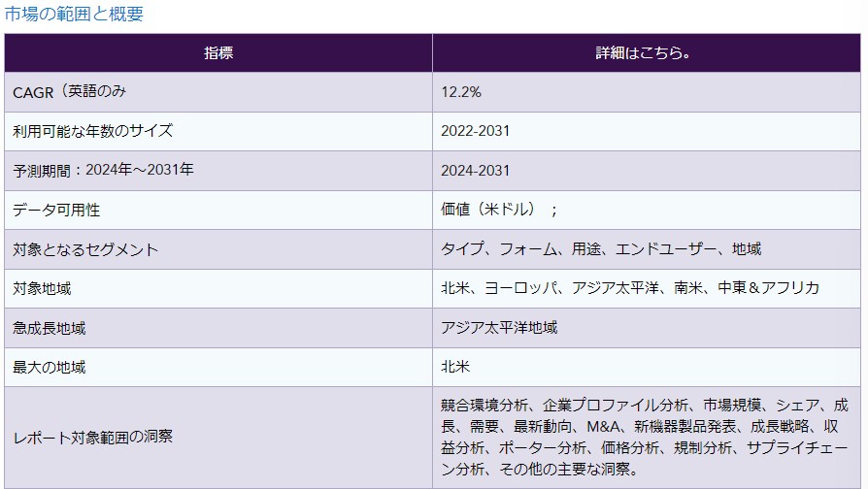Viewport: 868px width, 489px height.
Task: Click the 北米、ヨーロッパ、アジア太平洋 regions cell
Action: tap(646, 289)
